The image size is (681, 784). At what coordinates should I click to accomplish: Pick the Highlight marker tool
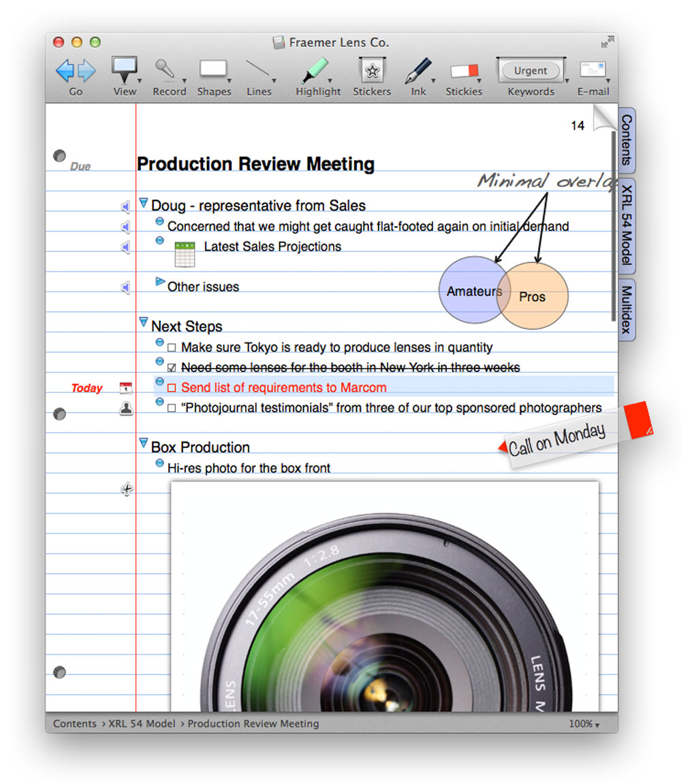coord(314,70)
